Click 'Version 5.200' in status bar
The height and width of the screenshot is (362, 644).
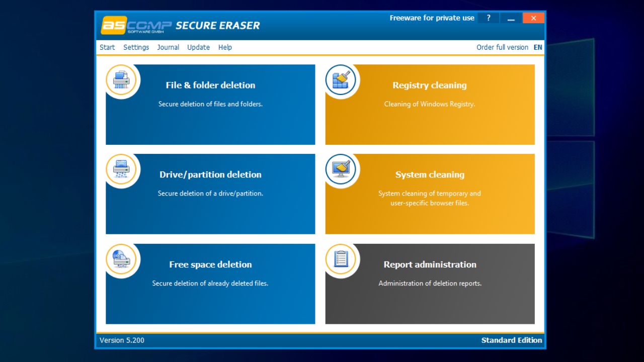coord(122,340)
